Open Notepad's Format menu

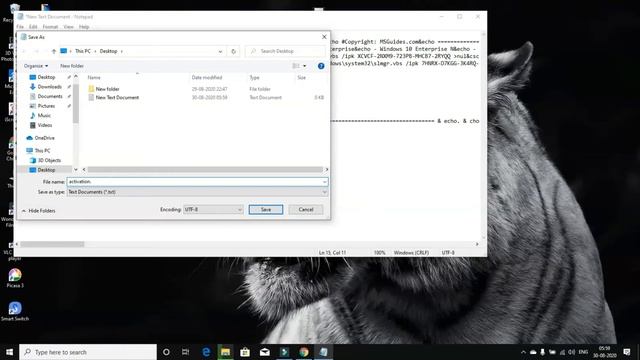tap(50, 27)
